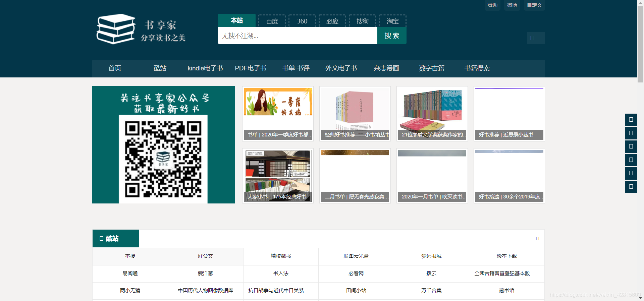Select the 本站 search tab
Image resolution: width=644 pixels, height=301 pixels.
pyautogui.click(x=237, y=20)
